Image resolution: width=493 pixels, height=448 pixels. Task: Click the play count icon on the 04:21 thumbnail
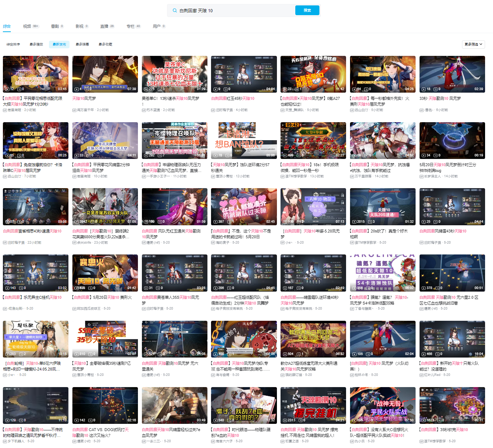click(285, 420)
